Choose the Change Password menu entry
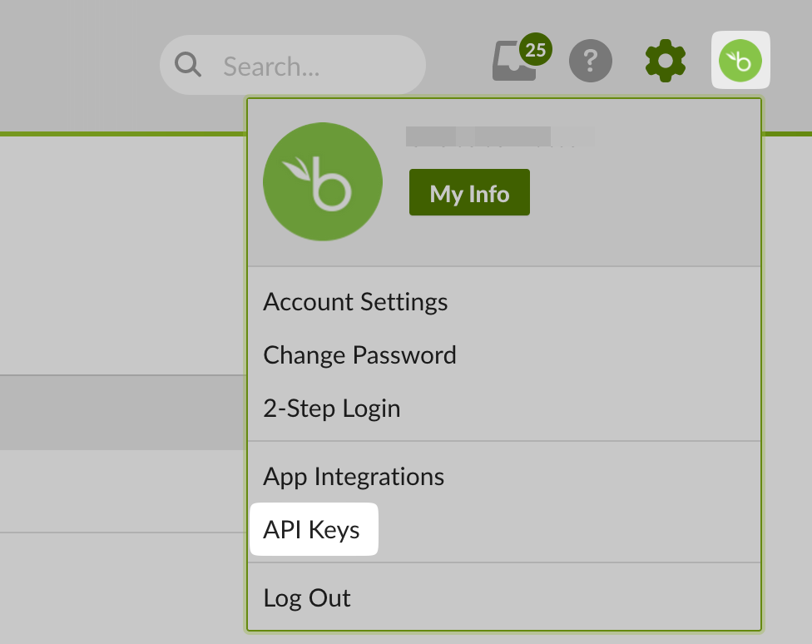Image resolution: width=812 pixels, height=644 pixels. [x=359, y=355]
